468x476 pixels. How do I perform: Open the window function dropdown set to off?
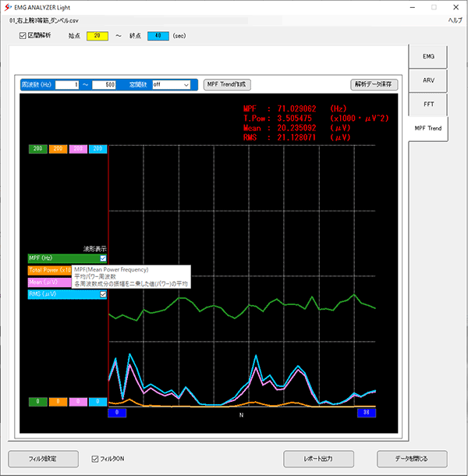172,85
